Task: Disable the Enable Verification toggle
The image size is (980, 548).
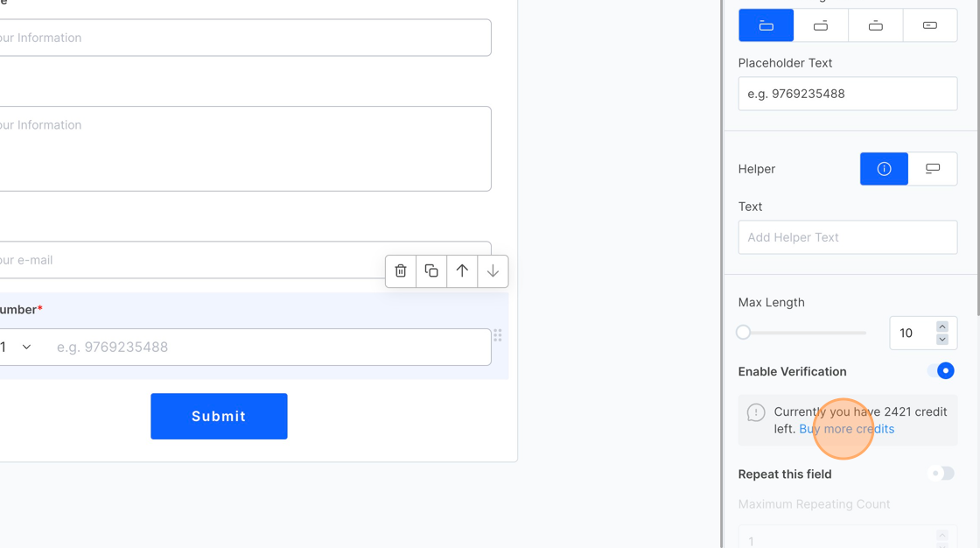Action: coord(941,371)
